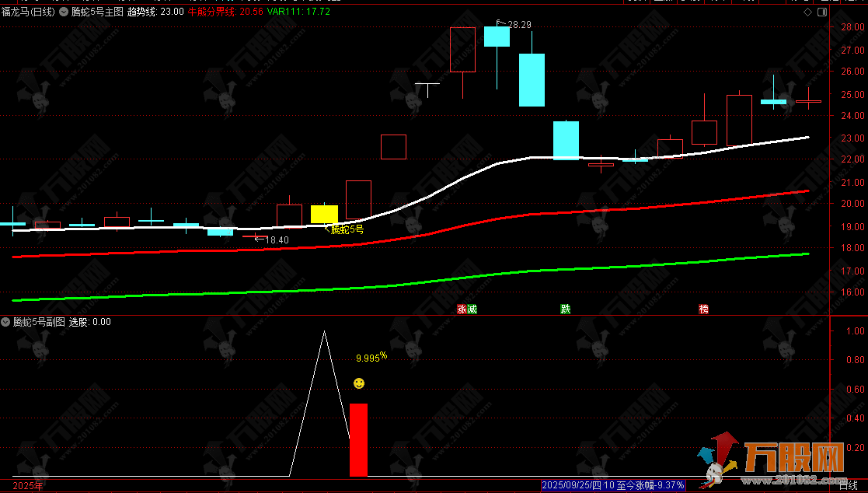868x493 pixels.
Task: Click the smiley face signal icon
Action: [x=359, y=383]
